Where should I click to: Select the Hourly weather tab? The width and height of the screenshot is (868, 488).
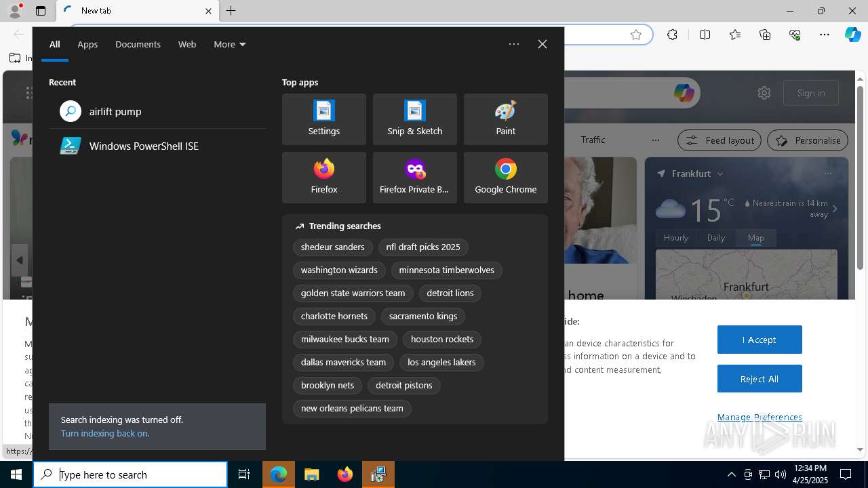point(676,237)
